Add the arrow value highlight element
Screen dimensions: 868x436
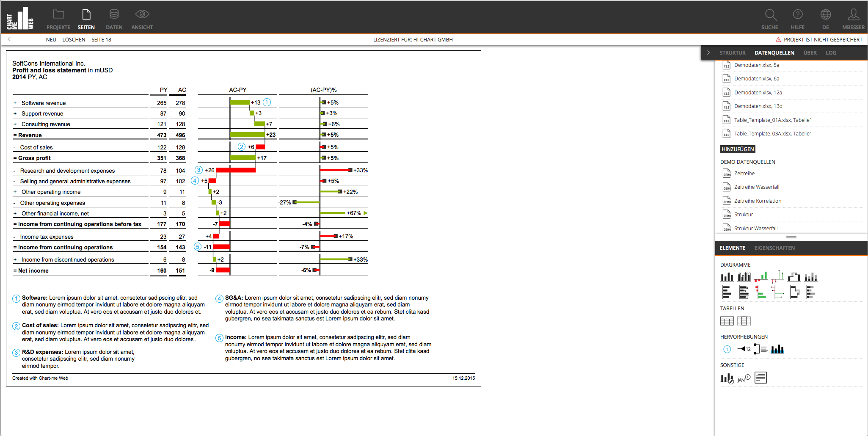click(744, 349)
